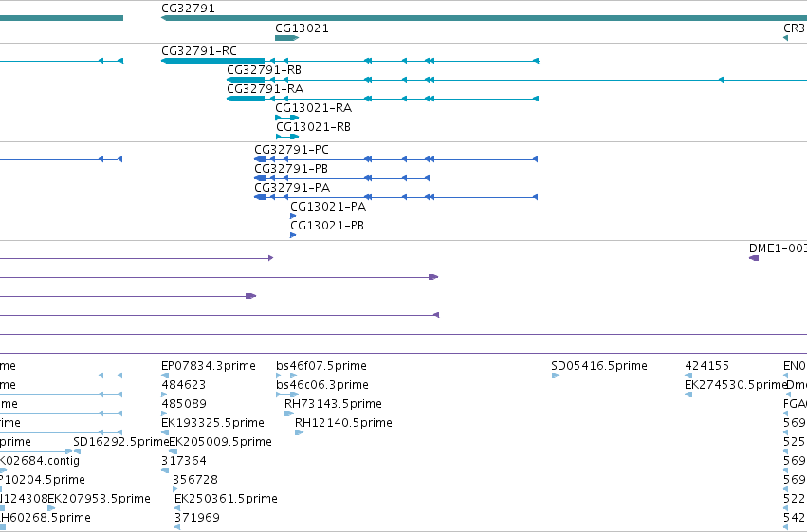
Task: Select the EK207953.5prime EST label
Action: 99,499
